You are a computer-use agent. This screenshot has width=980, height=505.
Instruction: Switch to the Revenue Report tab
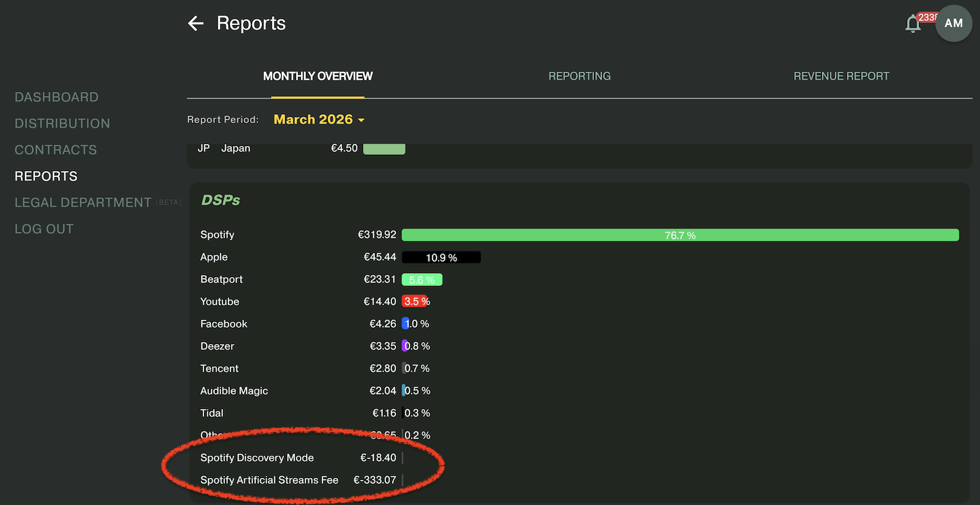coord(841,76)
